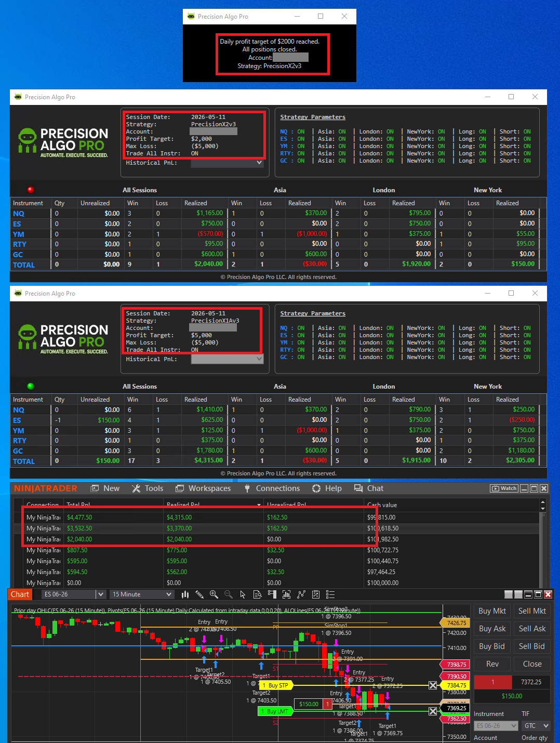Click Sell Ask button

point(532,629)
